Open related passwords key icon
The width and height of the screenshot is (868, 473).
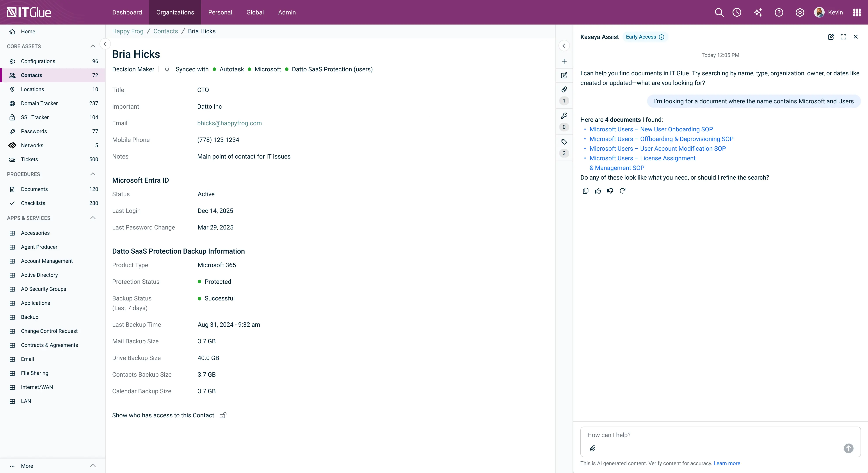(564, 116)
